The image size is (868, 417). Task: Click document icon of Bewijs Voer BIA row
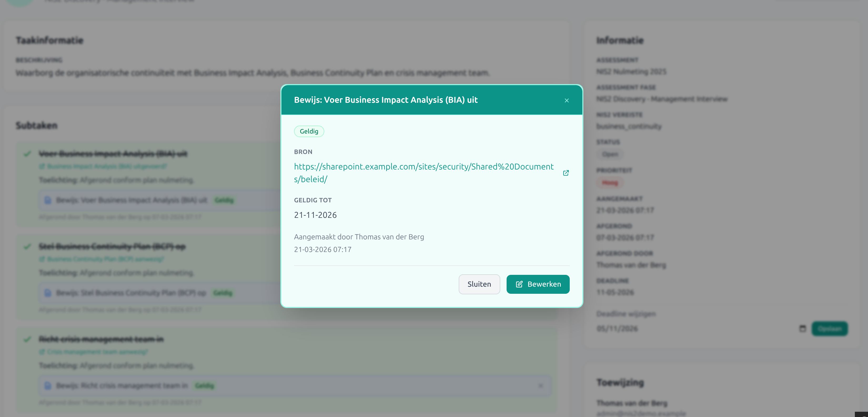tap(48, 200)
